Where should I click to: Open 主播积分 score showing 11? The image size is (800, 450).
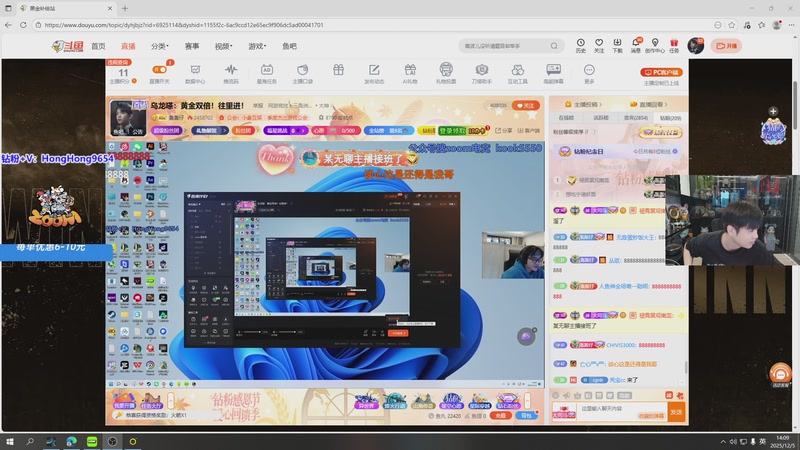(123, 76)
